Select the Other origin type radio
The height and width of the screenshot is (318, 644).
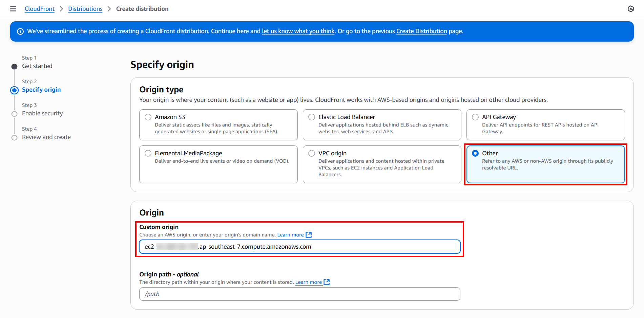coord(475,153)
